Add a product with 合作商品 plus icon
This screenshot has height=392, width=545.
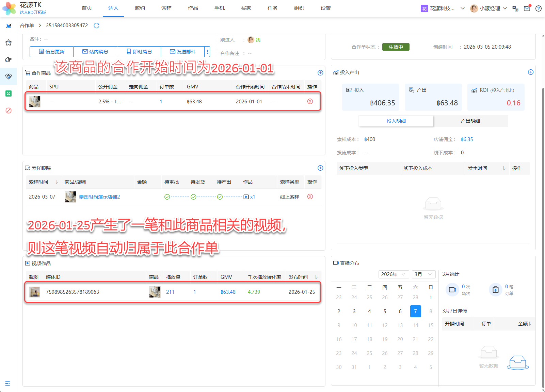[x=320, y=73]
